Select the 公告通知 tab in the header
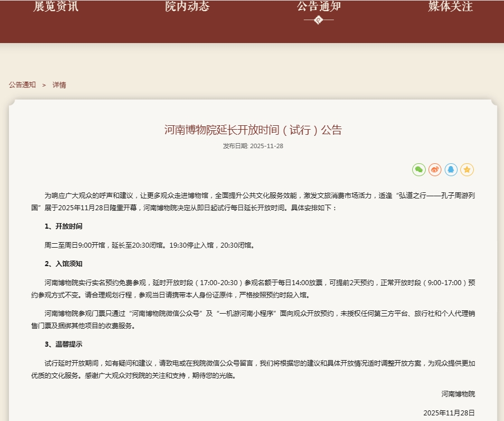The height and width of the screenshot is (421, 504). [x=318, y=7]
